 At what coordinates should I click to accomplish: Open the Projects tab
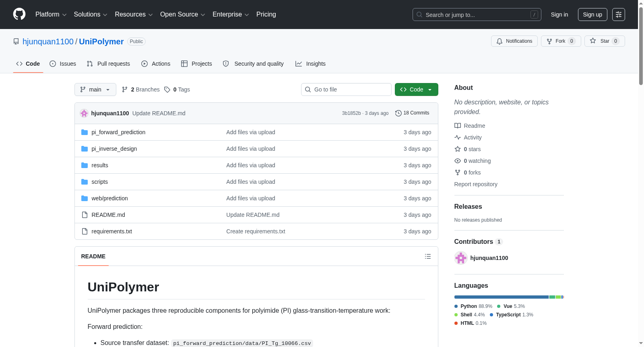pos(196,64)
